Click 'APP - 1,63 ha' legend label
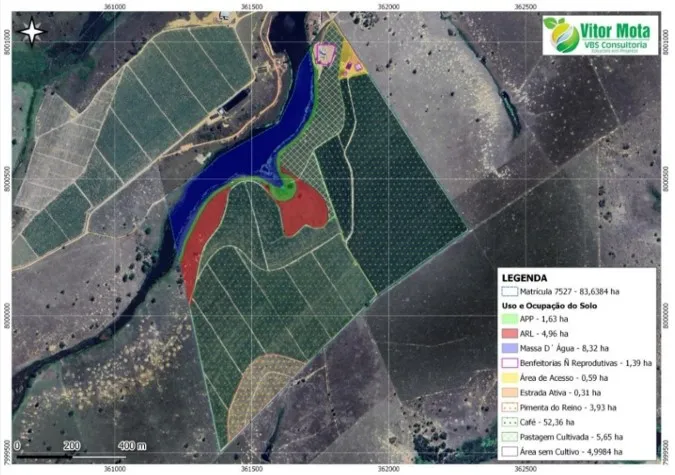The image size is (675, 475). click(x=544, y=319)
